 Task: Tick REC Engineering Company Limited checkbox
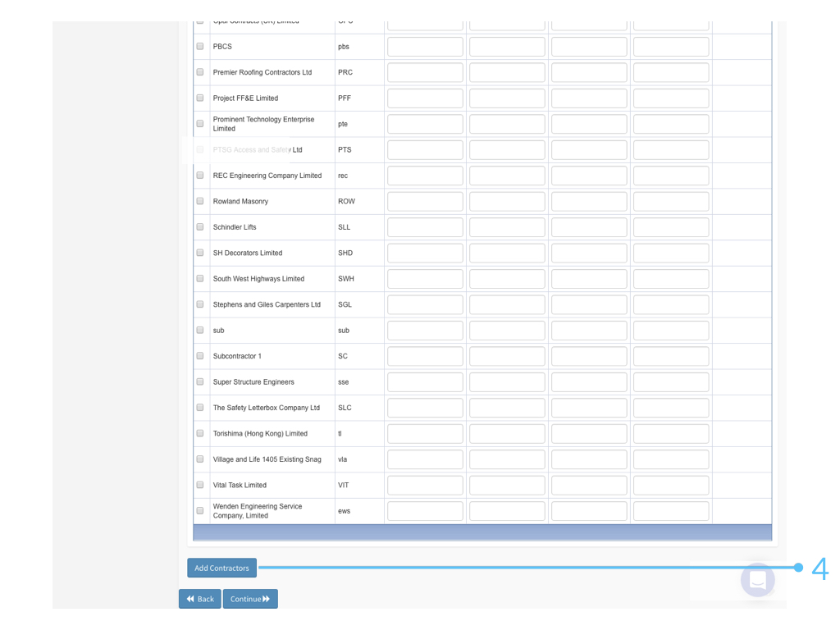click(x=200, y=176)
